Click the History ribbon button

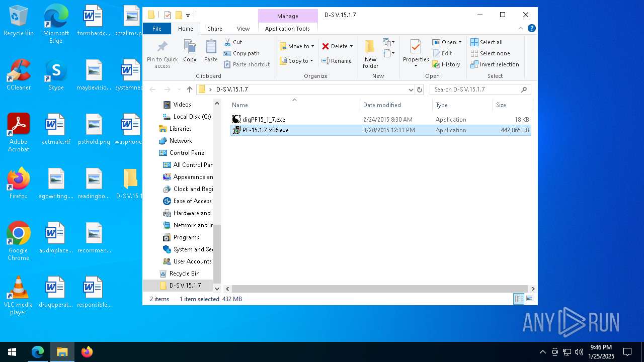click(446, 64)
